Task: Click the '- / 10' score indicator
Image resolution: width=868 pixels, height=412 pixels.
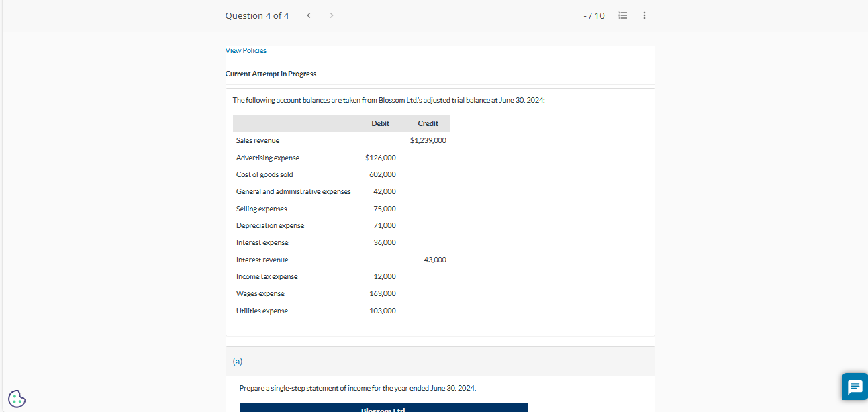Action: pyautogui.click(x=594, y=15)
